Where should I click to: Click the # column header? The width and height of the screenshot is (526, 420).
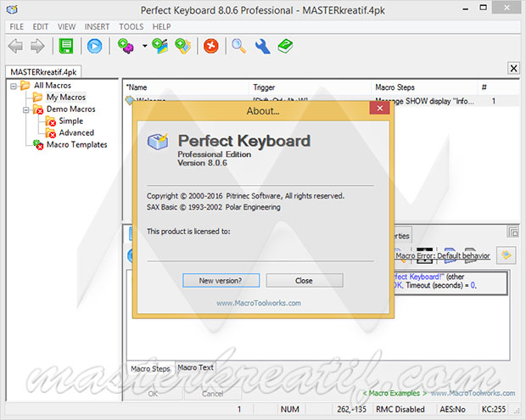tap(498, 87)
